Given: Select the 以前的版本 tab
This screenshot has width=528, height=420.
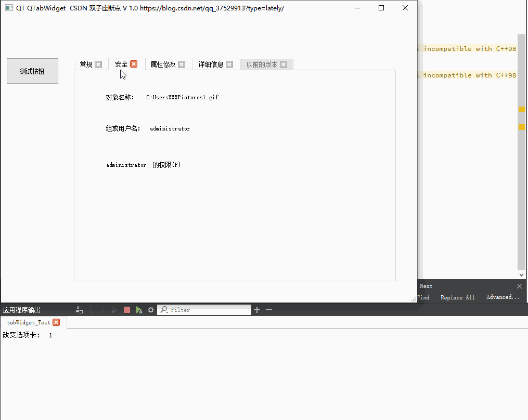Looking at the screenshot, I should click(x=262, y=64).
